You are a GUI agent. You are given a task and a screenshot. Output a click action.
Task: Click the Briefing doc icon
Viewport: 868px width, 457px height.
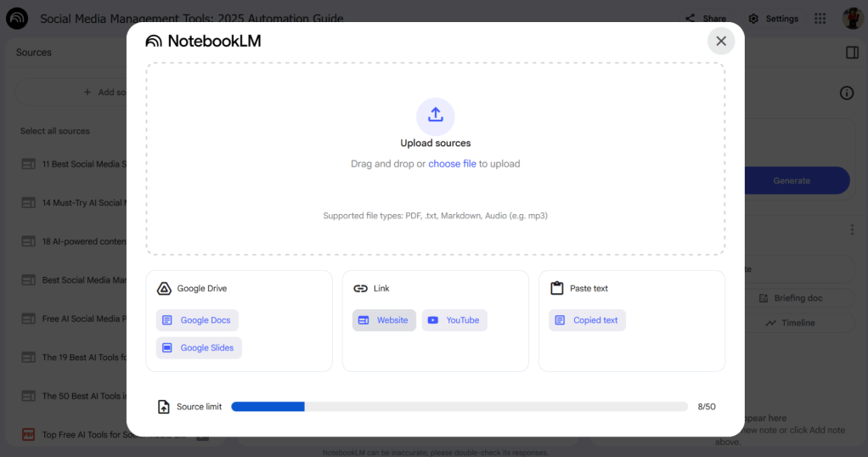pyautogui.click(x=764, y=298)
